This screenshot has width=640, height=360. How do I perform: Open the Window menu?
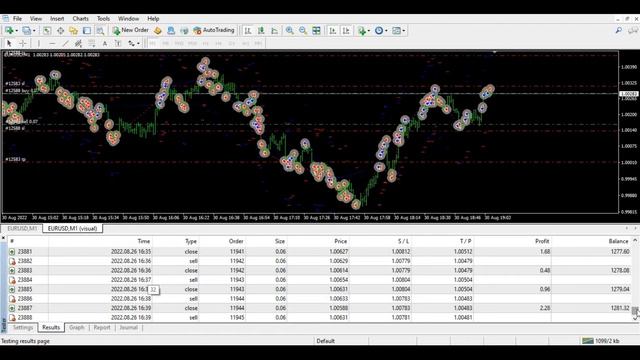tap(129, 19)
